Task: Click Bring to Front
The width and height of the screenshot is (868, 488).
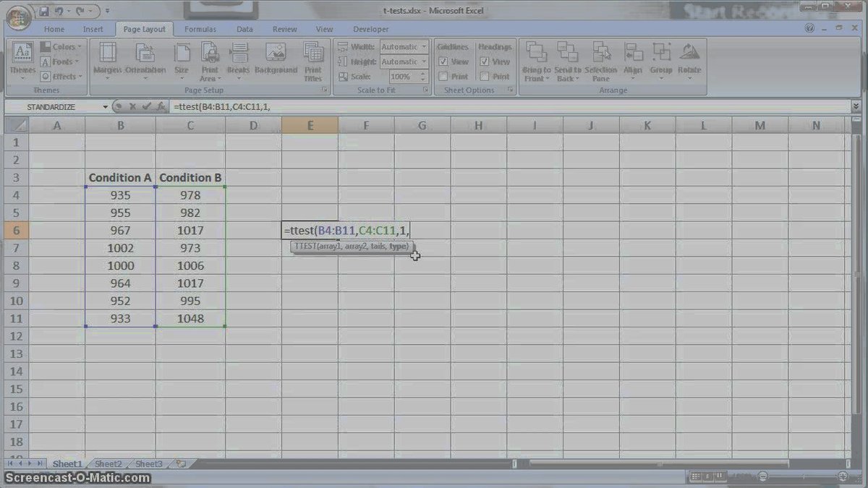Action: click(537, 61)
